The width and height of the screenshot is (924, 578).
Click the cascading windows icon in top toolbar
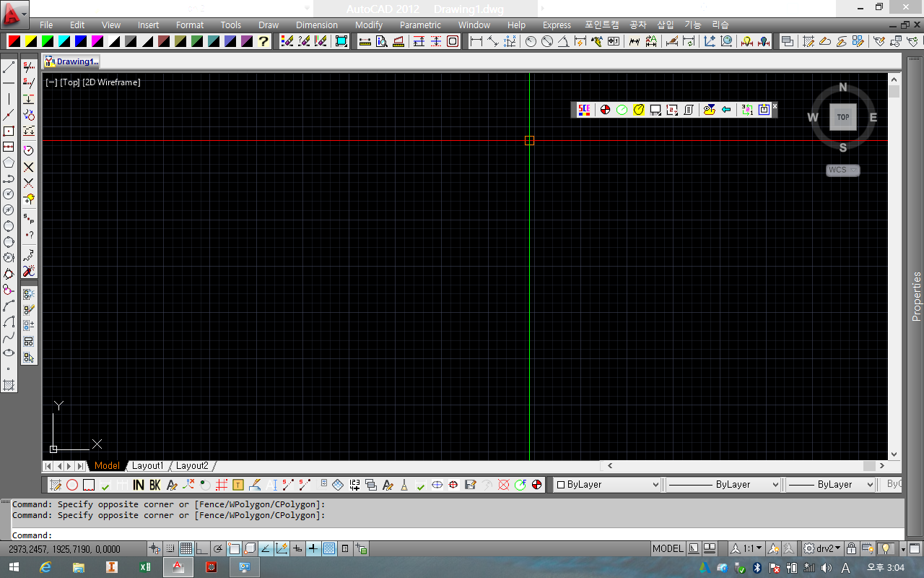(x=788, y=41)
